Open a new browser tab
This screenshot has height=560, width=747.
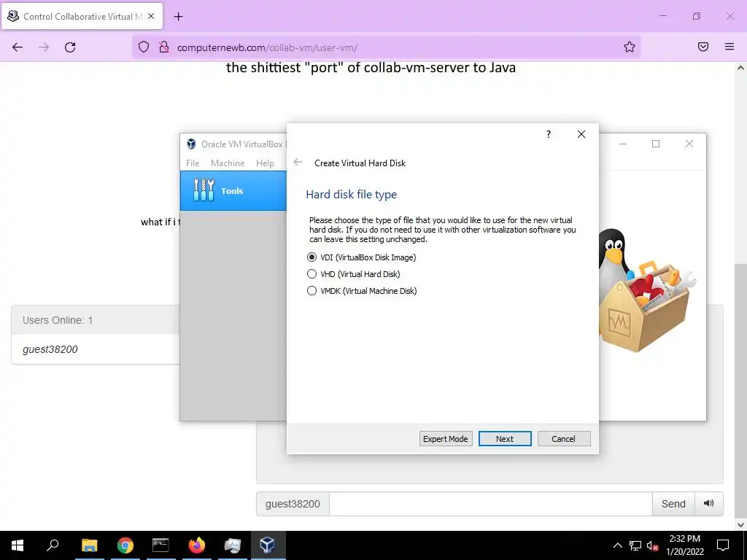pyautogui.click(x=178, y=17)
